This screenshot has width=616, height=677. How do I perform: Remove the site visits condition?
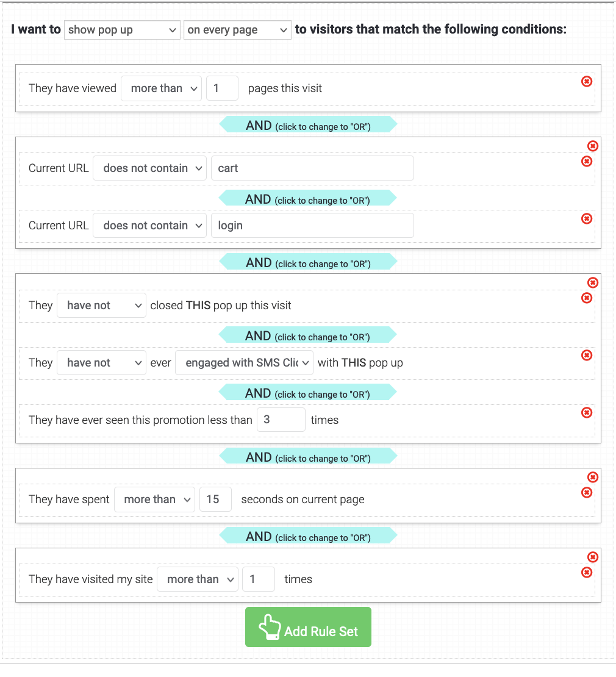click(x=587, y=573)
